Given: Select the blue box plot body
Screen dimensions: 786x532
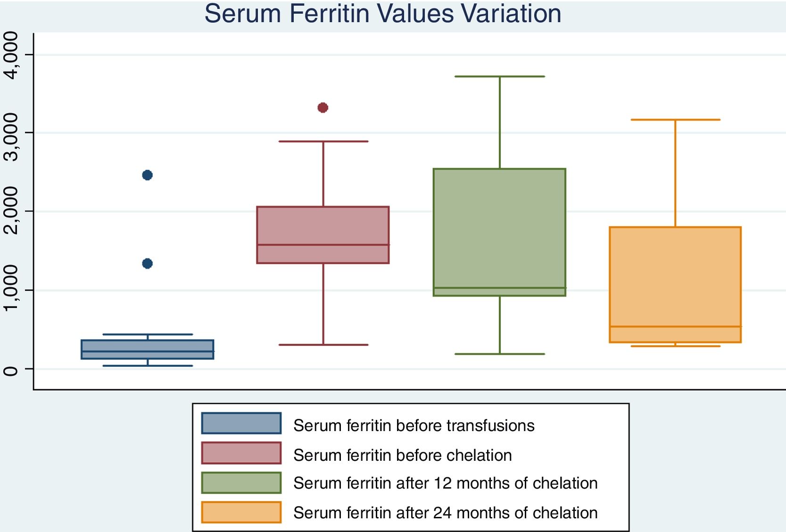Looking at the screenshot, I should pos(147,349).
